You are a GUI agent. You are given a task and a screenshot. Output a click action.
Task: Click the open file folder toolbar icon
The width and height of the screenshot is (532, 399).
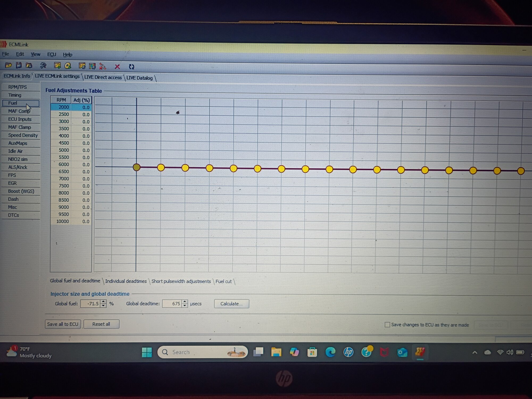click(8, 65)
